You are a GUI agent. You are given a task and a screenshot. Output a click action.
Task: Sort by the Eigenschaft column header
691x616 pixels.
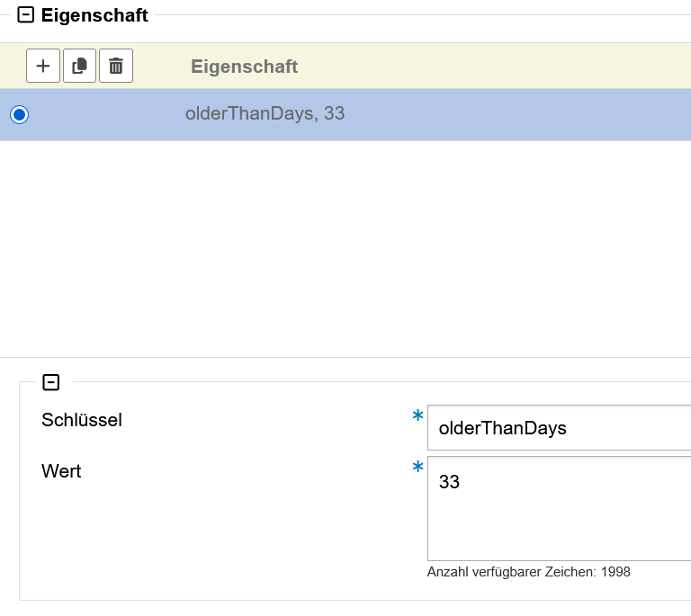(244, 67)
